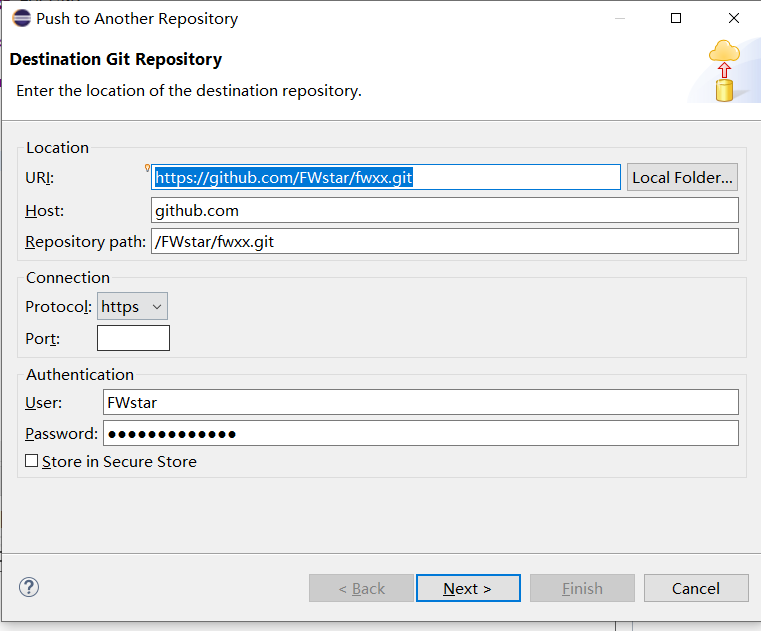Click the Local Folder... button
The height and width of the screenshot is (631, 761).
pos(682,177)
